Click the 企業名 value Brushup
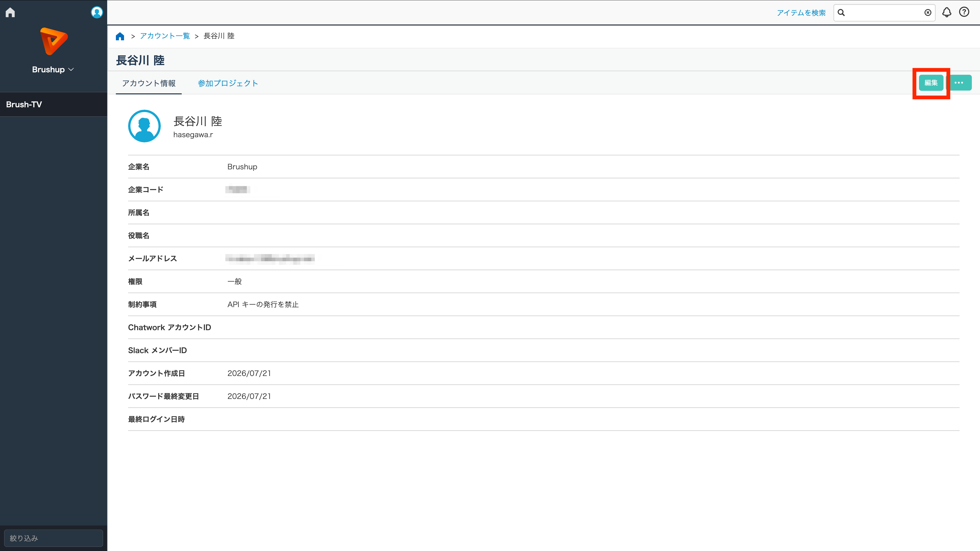The height and width of the screenshot is (551, 980). (x=242, y=167)
